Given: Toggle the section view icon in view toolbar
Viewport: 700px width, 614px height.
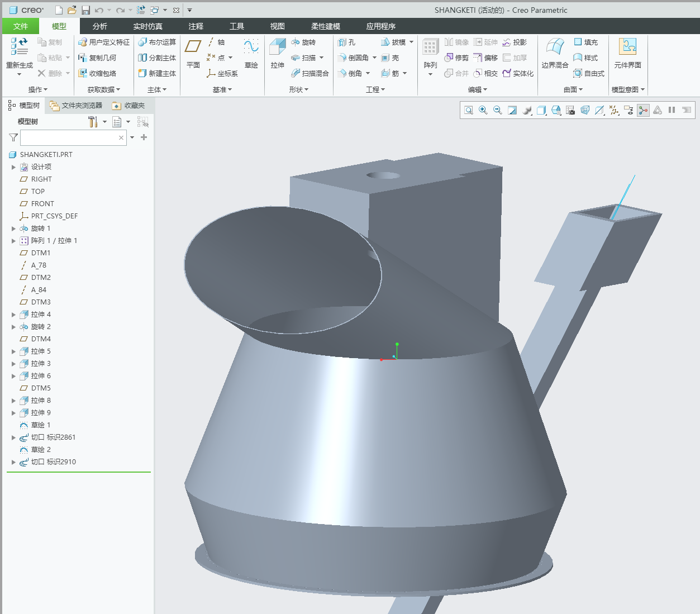Looking at the screenshot, I should tap(599, 111).
